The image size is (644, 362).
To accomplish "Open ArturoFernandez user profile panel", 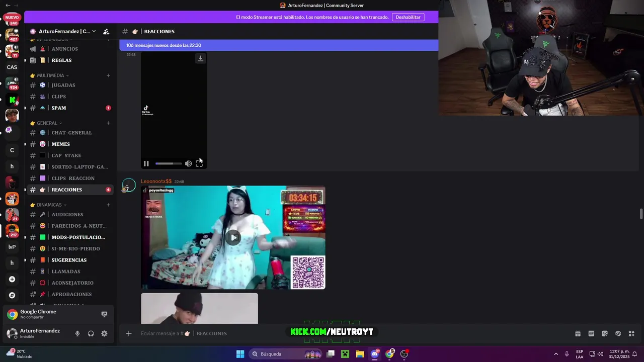I will pyautogui.click(x=33, y=333).
